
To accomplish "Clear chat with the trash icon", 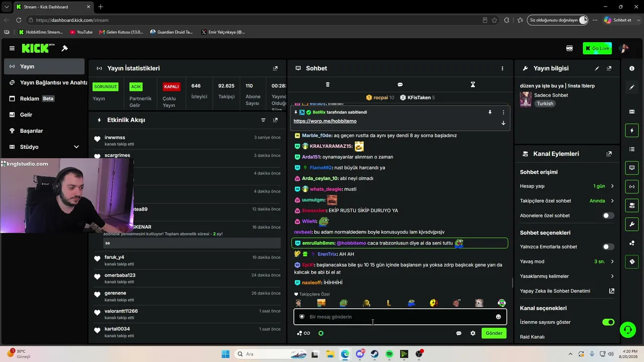I will [328, 84].
